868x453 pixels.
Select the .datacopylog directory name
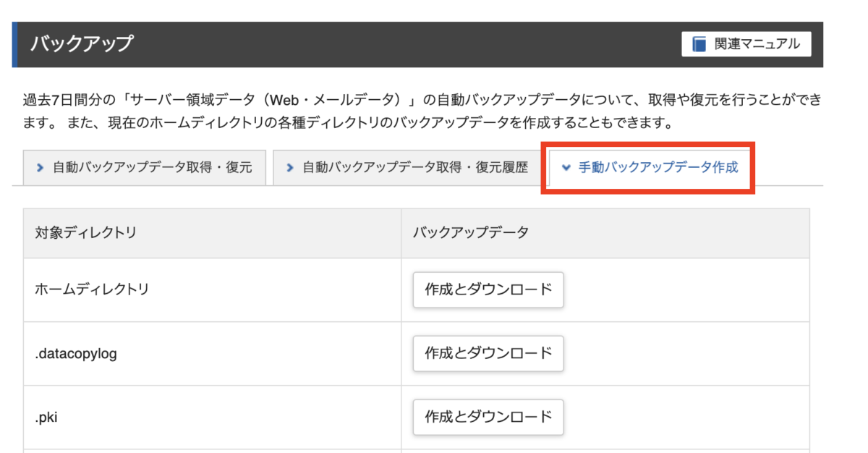[x=75, y=354]
